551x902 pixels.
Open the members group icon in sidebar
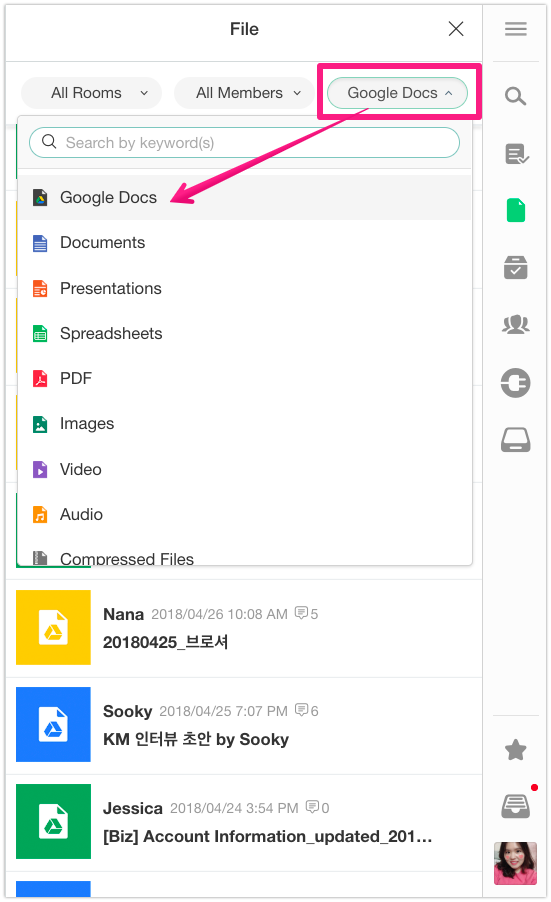pyautogui.click(x=515, y=324)
